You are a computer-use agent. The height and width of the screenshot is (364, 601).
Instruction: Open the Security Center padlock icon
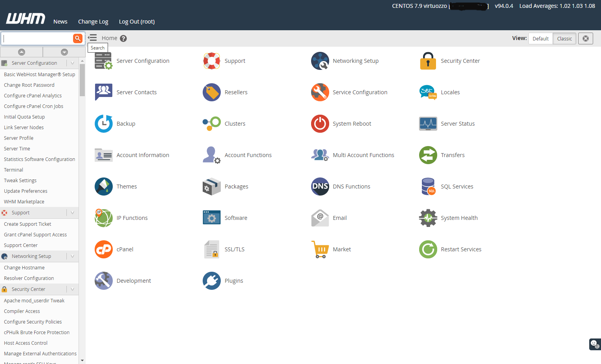(x=428, y=61)
